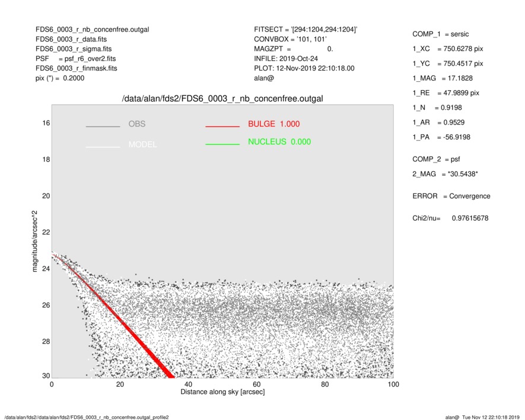This screenshot has height=420, width=525.
Task: Click the x-axis tick label 100
Action: click(x=393, y=384)
